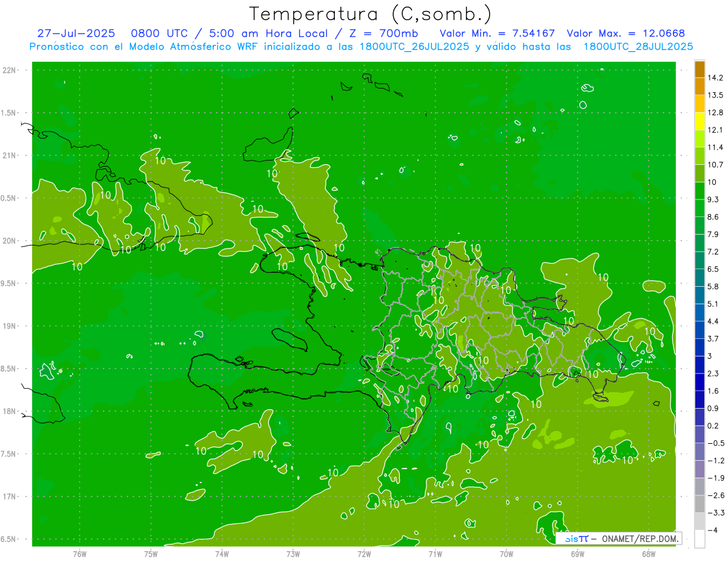Click the "21N" latitude label

pyautogui.click(x=10, y=156)
